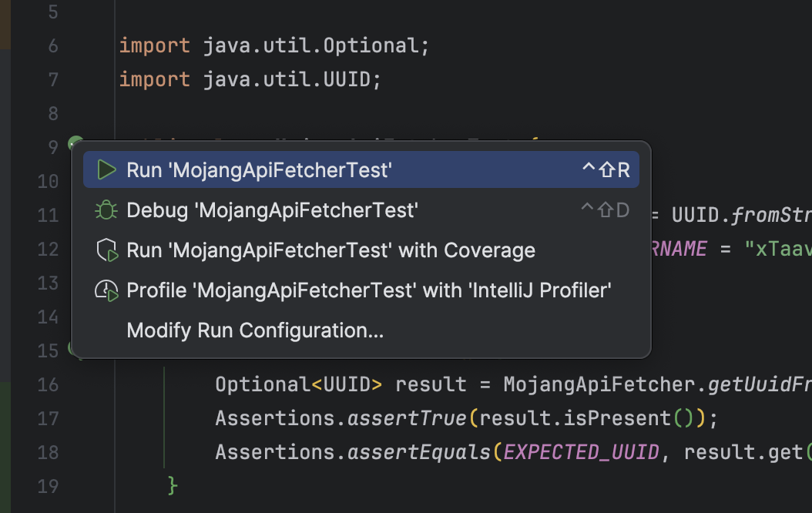Place cursor on import java.util.Optional line
The height and width of the screenshot is (513, 812).
[273, 46]
